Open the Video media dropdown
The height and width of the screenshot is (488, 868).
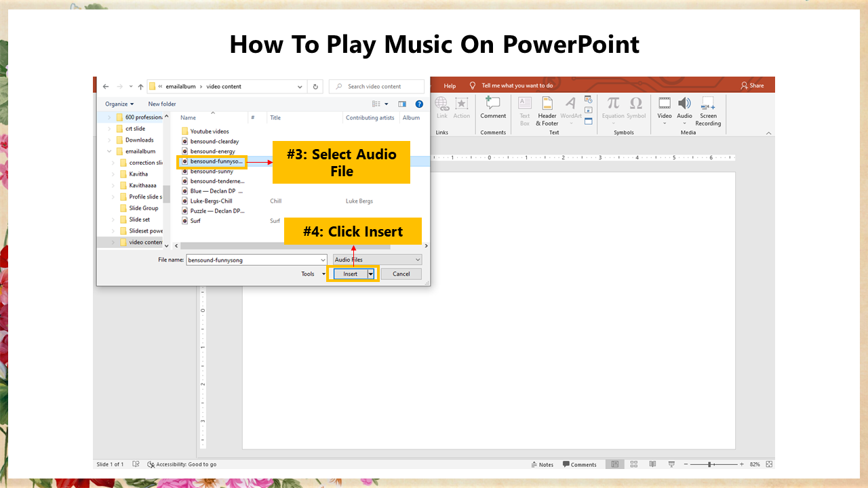[665, 111]
